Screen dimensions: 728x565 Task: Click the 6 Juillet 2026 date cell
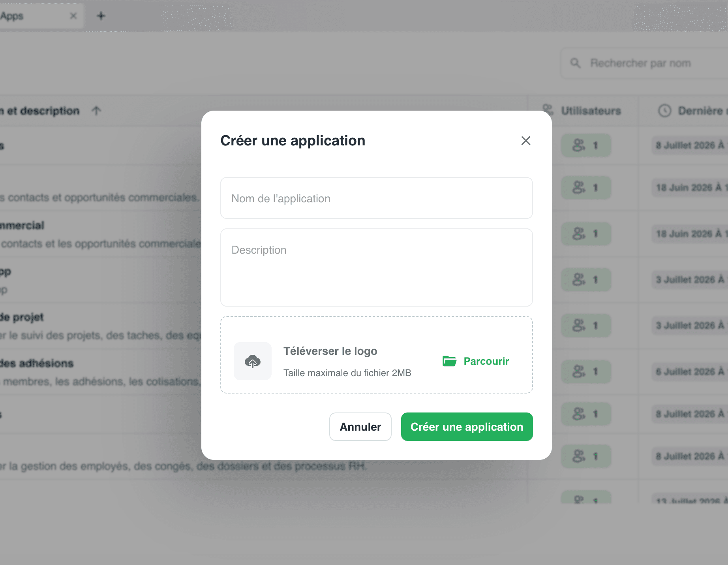pyautogui.click(x=690, y=371)
